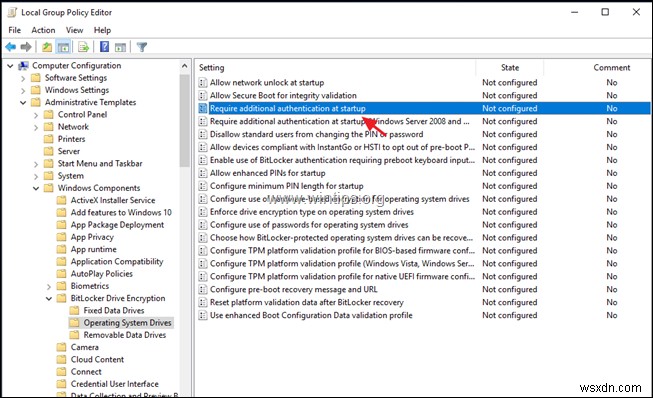The image size is (653, 398).
Task: Select Allow enhanced PINs for startup
Action: [x=267, y=173]
